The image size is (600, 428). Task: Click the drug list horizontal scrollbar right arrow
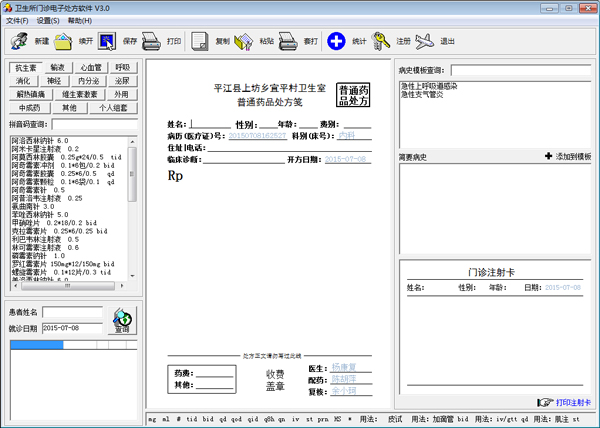[x=122, y=285]
